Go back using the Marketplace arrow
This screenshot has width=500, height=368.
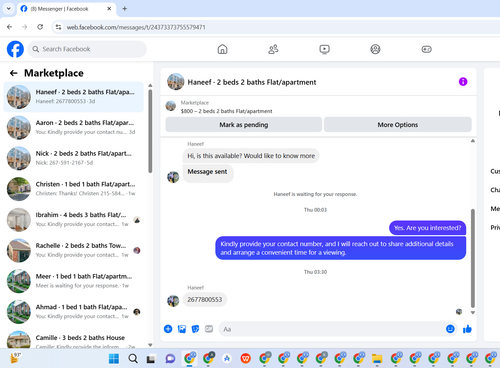pyautogui.click(x=13, y=73)
